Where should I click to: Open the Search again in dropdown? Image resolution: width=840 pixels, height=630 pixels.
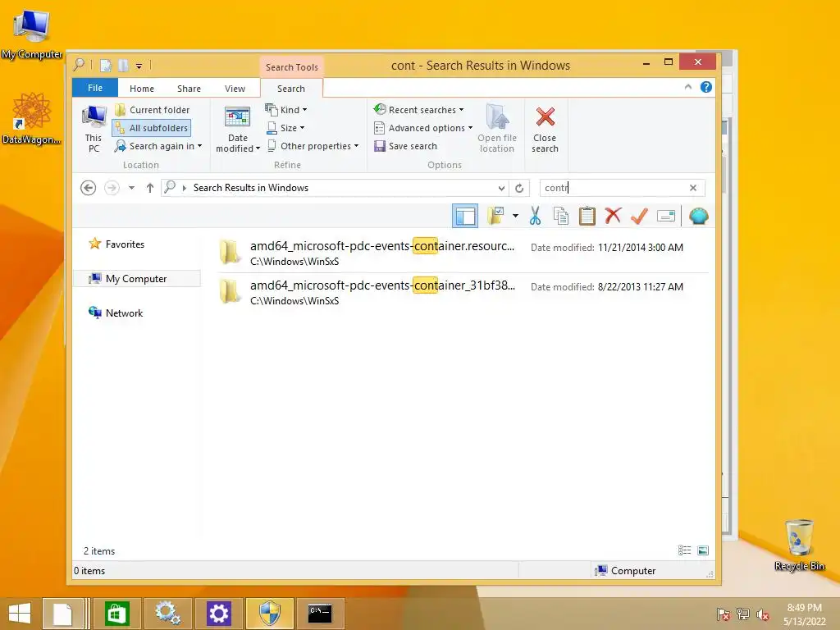tap(158, 146)
